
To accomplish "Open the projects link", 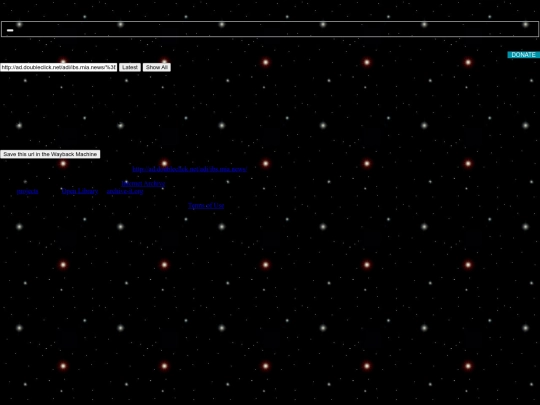I will pos(28,191).
